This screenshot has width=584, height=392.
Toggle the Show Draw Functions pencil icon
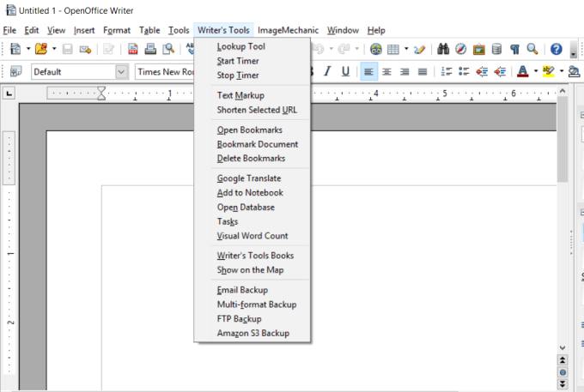coord(419,49)
